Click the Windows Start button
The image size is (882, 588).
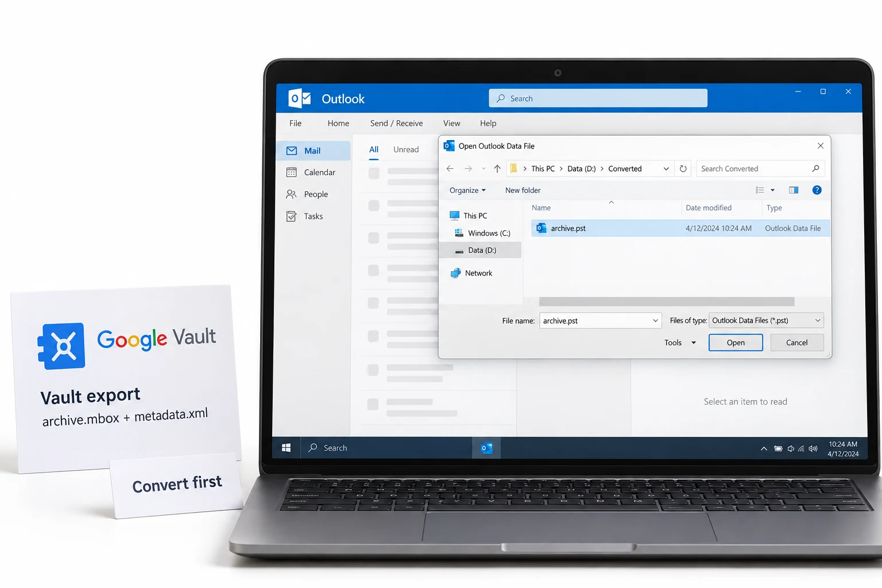tap(286, 448)
